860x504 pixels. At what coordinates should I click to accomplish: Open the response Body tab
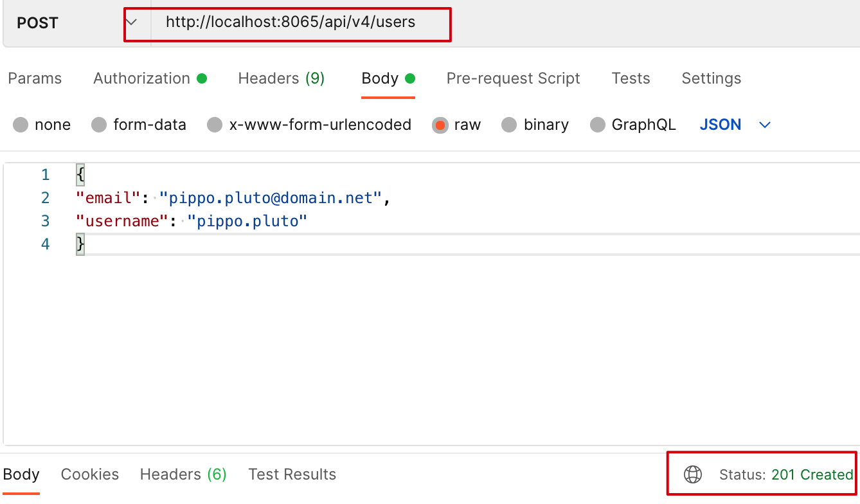tap(21, 474)
